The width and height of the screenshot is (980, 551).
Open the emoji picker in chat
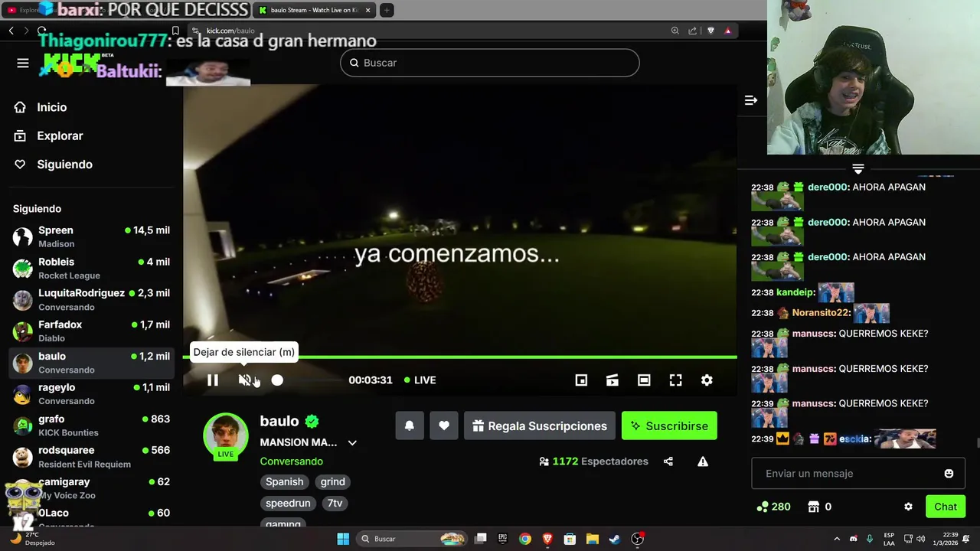tap(949, 474)
